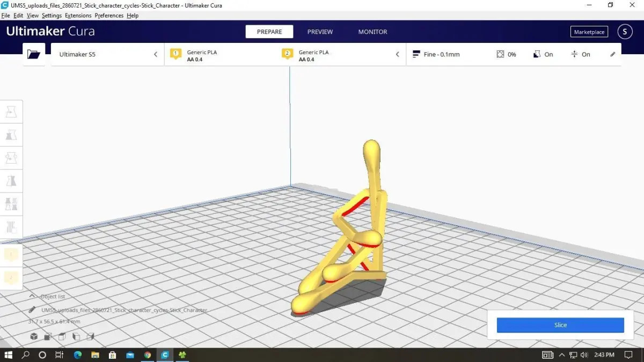Image resolution: width=644 pixels, height=362 pixels.
Task: Launch Google Chrome from taskbar
Action: (148, 355)
